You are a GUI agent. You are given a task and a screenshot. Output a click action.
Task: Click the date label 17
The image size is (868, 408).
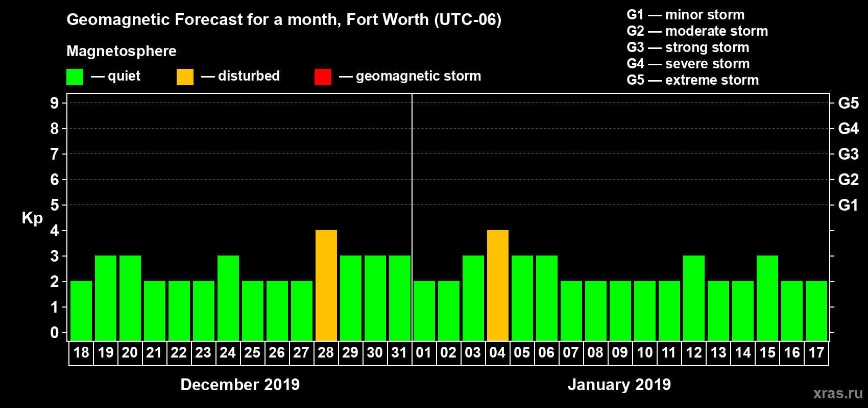pos(816,352)
